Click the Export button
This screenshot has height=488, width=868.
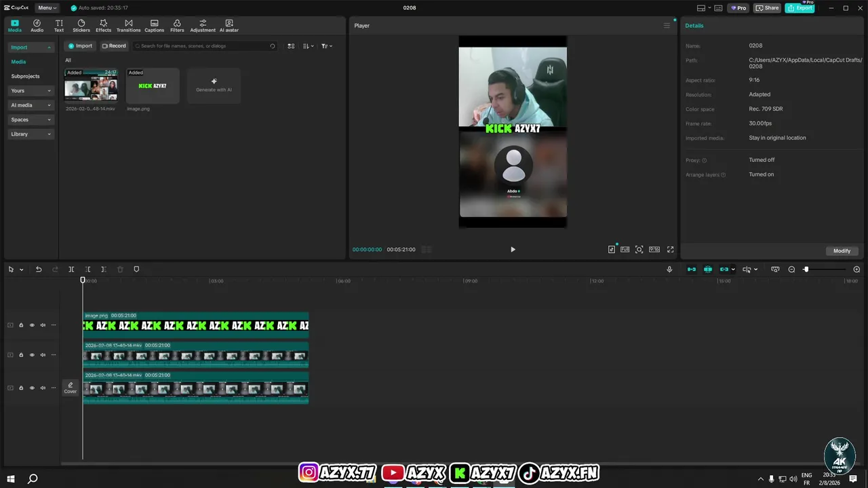(800, 7)
